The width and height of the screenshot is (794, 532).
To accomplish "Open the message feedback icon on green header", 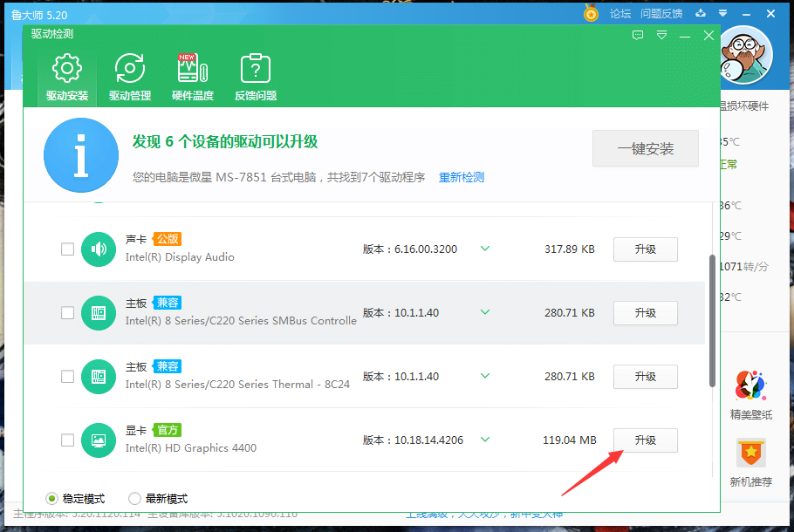I will 638,35.
